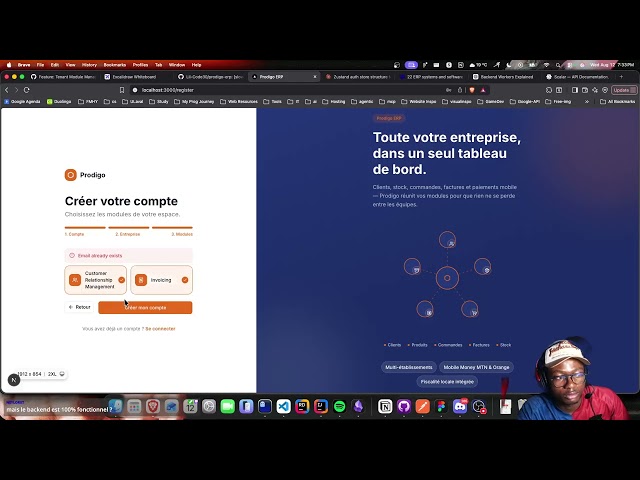Click the bookmark icon beside the address bar
Viewport: 640px width, 480px height.
[122, 90]
